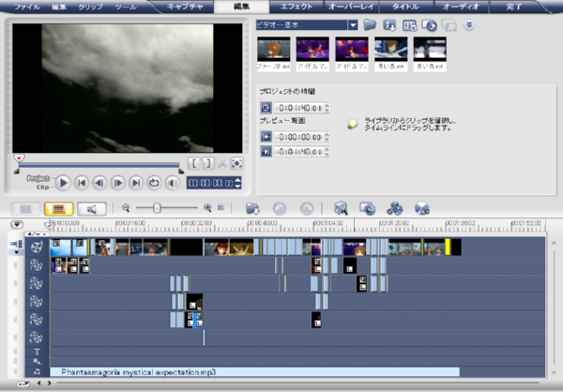Expand the +/- track control above Video Track
This screenshot has width=563, height=392.
(37, 234)
